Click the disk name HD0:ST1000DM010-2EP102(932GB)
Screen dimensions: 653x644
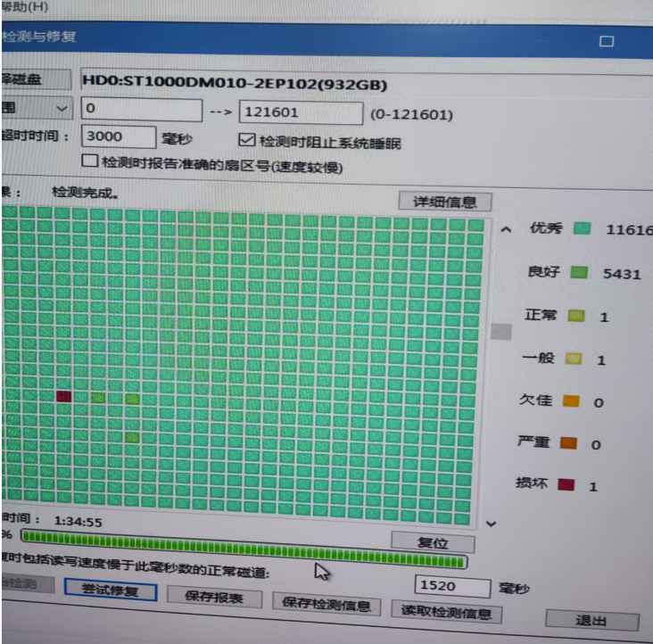[235, 82]
